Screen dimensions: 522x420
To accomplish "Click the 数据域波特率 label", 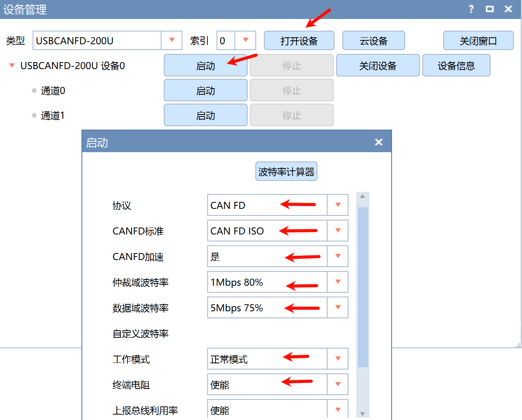I will (140, 308).
